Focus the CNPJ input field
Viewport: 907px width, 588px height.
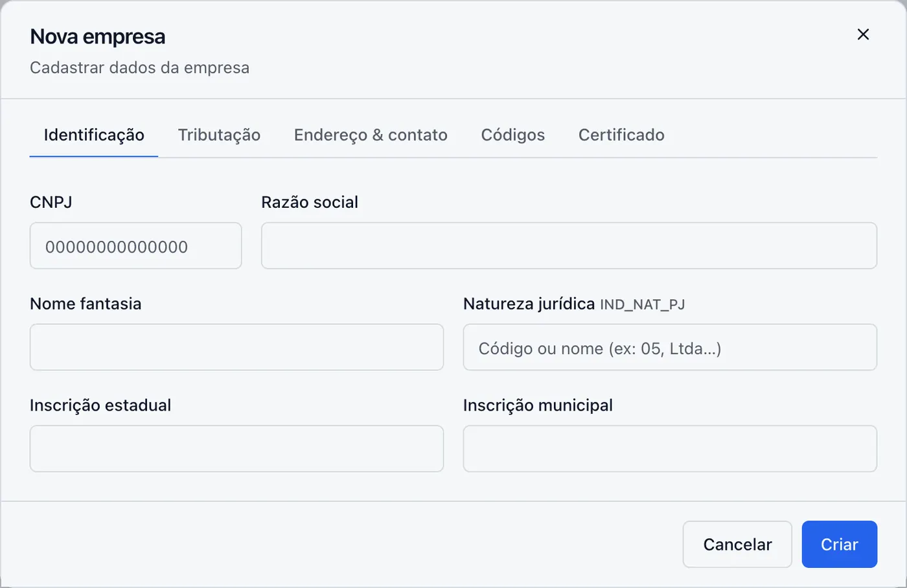point(136,246)
